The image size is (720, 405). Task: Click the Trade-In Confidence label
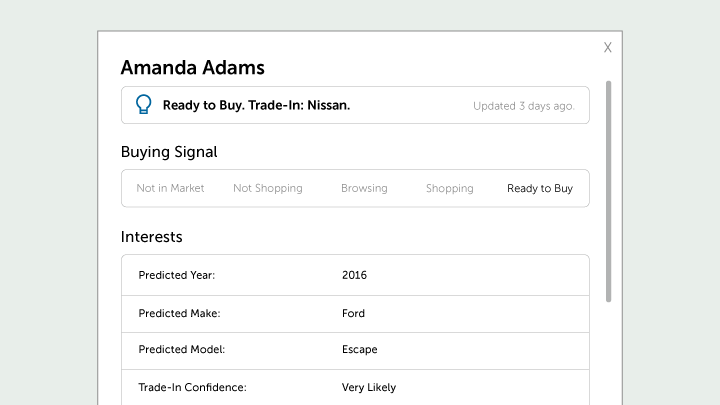[192, 388]
